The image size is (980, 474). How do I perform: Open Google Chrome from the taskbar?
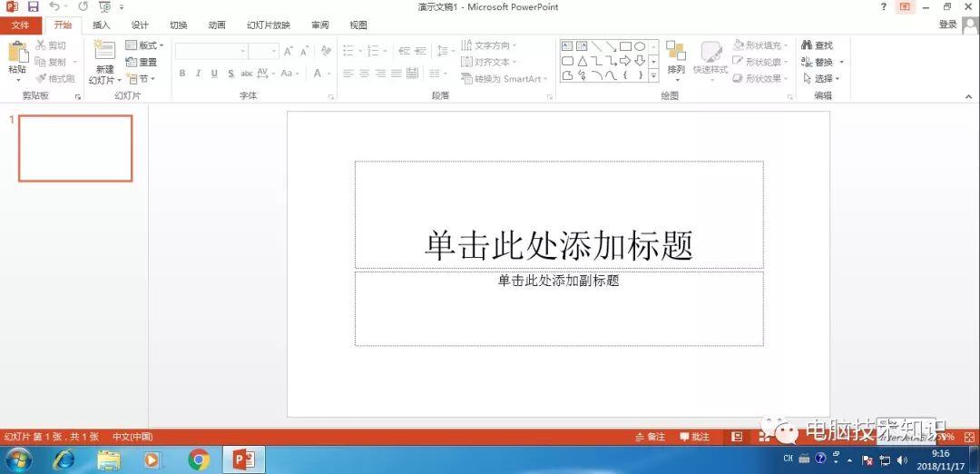tap(199, 460)
